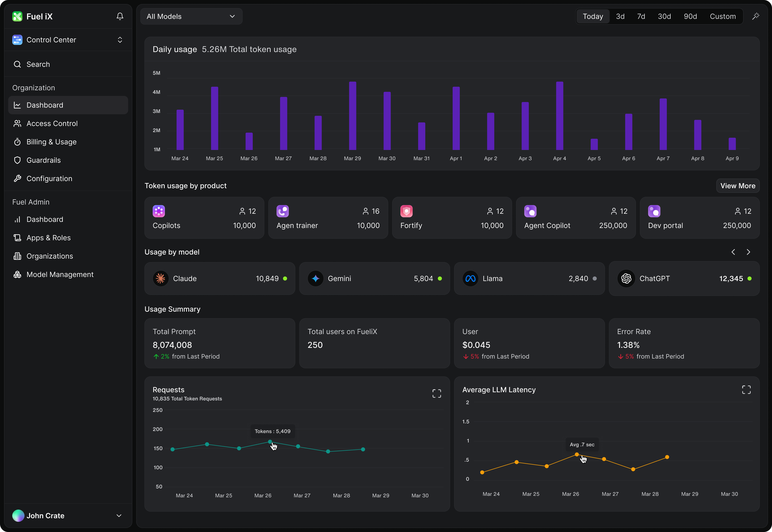
Task: Click the ChatGPT model logo
Action: coord(626,278)
